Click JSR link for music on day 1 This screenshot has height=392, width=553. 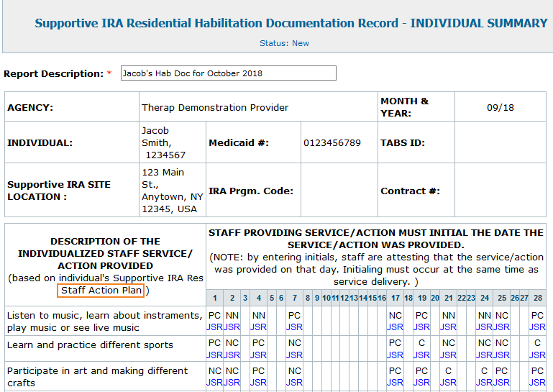tap(214, 327)
